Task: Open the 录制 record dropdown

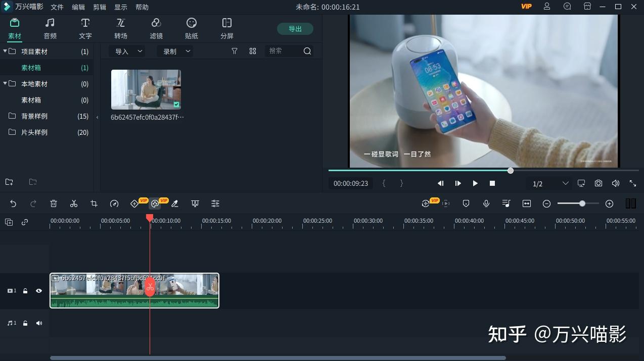Action: (x=175, y=51)
